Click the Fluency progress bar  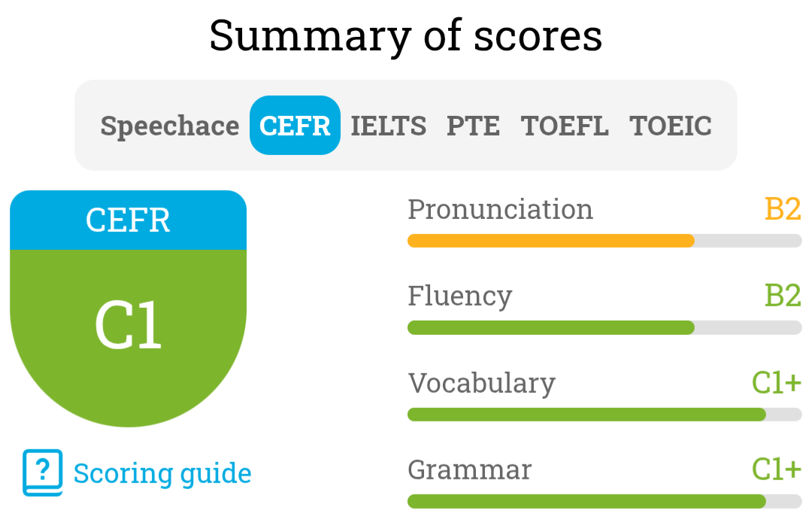[x=550, y=327]
